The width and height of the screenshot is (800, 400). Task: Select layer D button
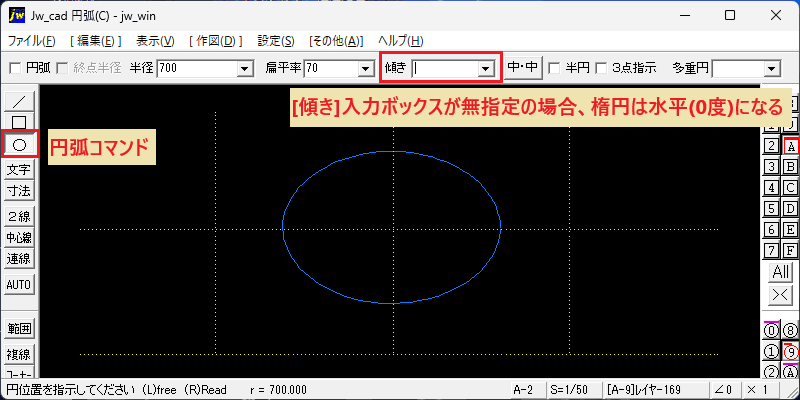coord(790,209)
